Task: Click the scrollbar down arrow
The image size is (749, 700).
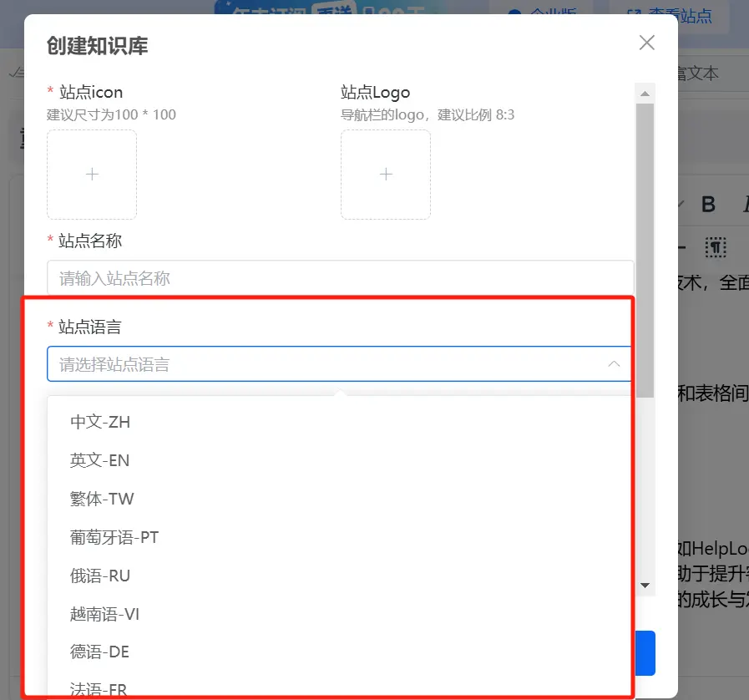Action: 645,585
